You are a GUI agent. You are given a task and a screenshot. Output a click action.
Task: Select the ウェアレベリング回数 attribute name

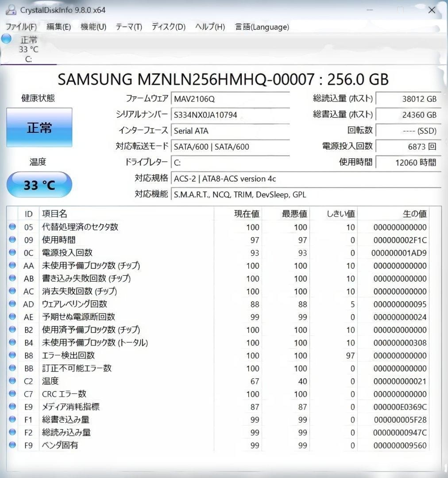tap(74, 304)
